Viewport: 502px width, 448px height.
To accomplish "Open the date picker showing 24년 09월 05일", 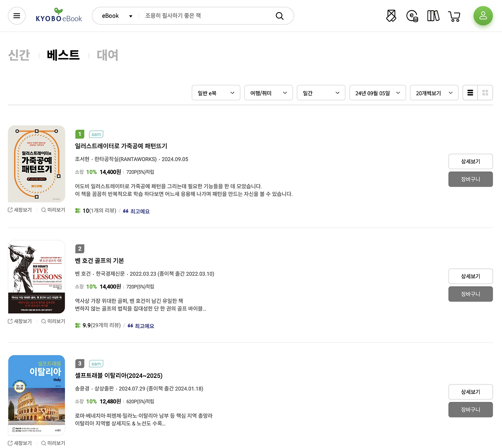I will coord(377,93).
